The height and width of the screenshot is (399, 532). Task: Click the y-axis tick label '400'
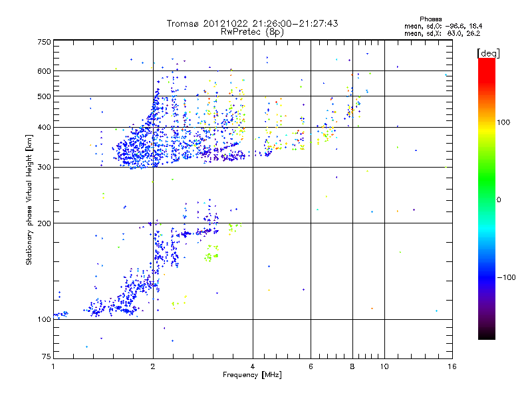[x=44, y=127]
